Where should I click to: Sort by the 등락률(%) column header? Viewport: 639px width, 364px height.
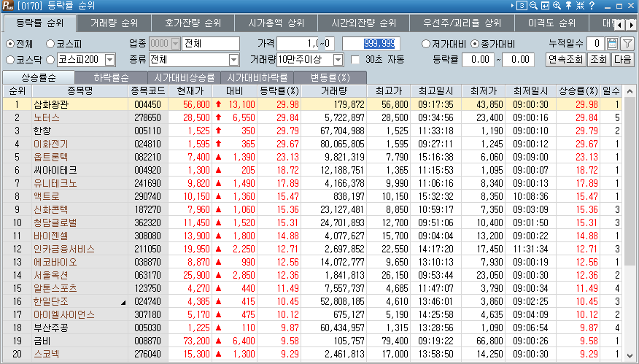279,91
